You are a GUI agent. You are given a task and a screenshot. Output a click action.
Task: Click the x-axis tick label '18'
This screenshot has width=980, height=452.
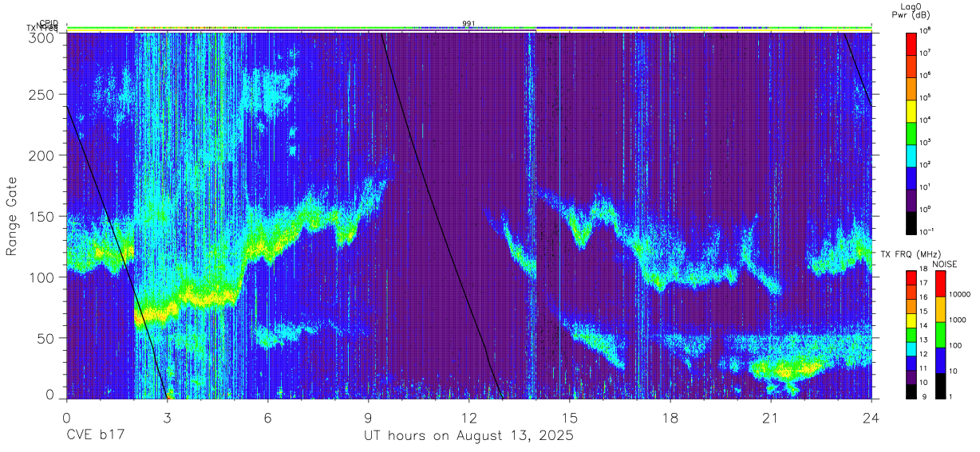point(670,417)
